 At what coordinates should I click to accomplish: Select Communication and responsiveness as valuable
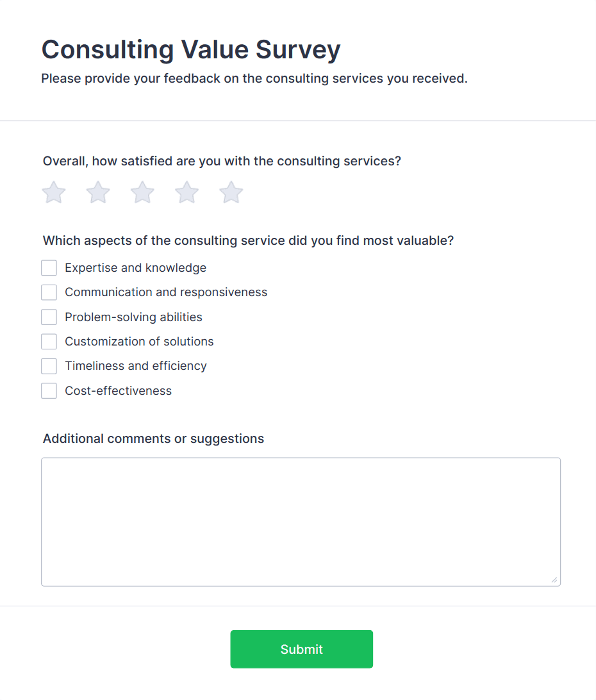49,292
